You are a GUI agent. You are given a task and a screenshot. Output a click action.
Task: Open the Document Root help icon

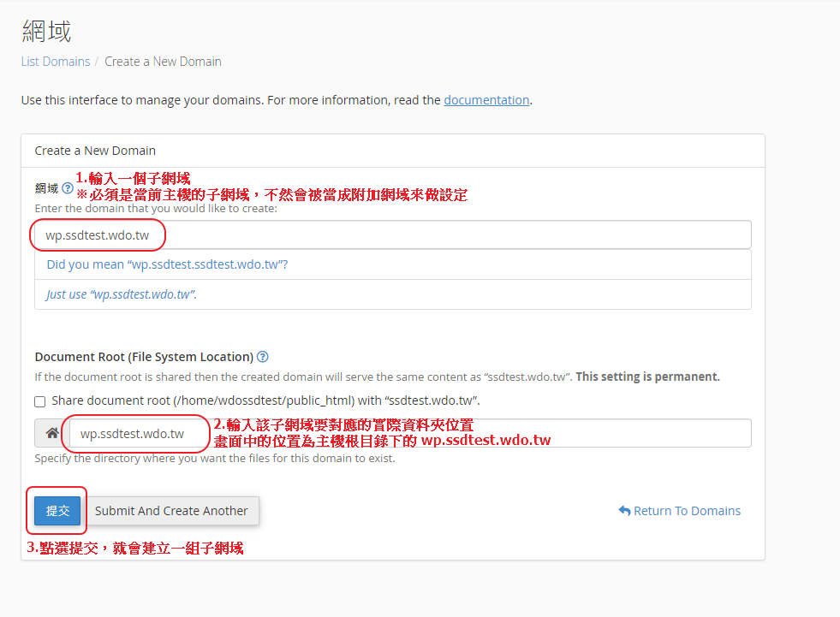click(x=263, y=357)
